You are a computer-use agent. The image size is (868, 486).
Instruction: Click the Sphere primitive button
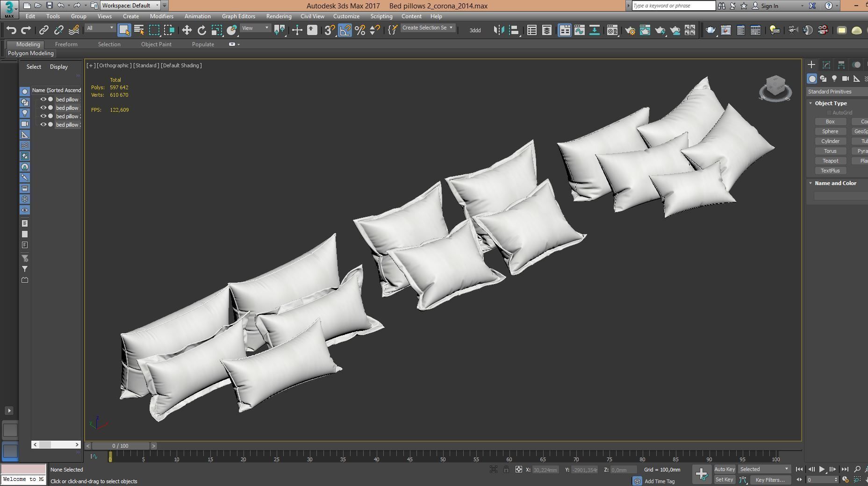pyautogui.click(x=830, y=131)
